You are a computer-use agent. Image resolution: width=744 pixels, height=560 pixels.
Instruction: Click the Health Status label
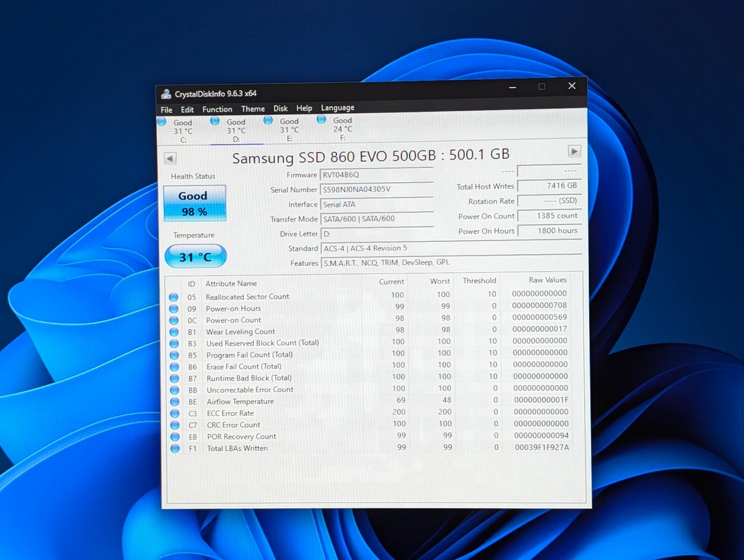coord(193,176)
